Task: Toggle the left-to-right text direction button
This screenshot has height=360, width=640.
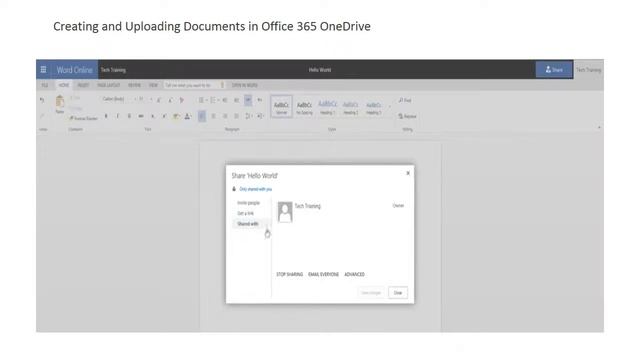Action: pos(248,100)
